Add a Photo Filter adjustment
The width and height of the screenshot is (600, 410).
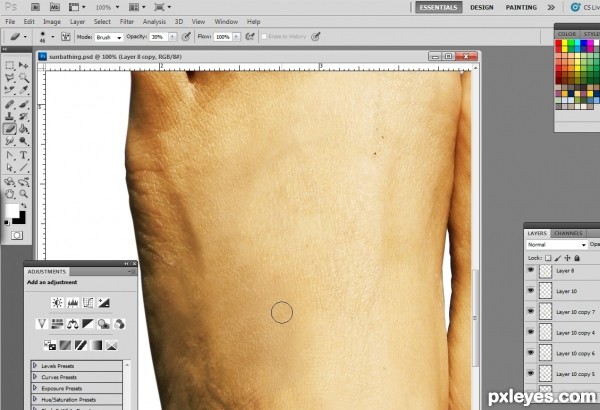pos(103,324)
